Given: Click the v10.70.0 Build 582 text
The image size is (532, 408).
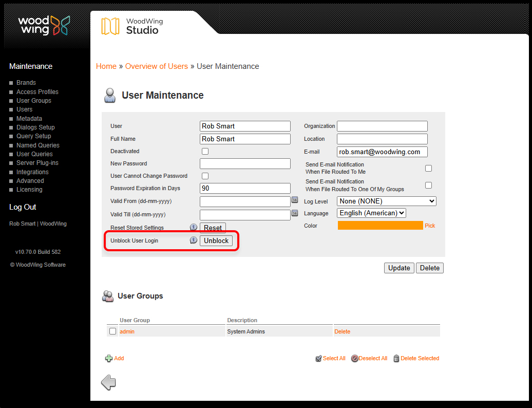Looking at the screenshot, I should pos(38,252).
